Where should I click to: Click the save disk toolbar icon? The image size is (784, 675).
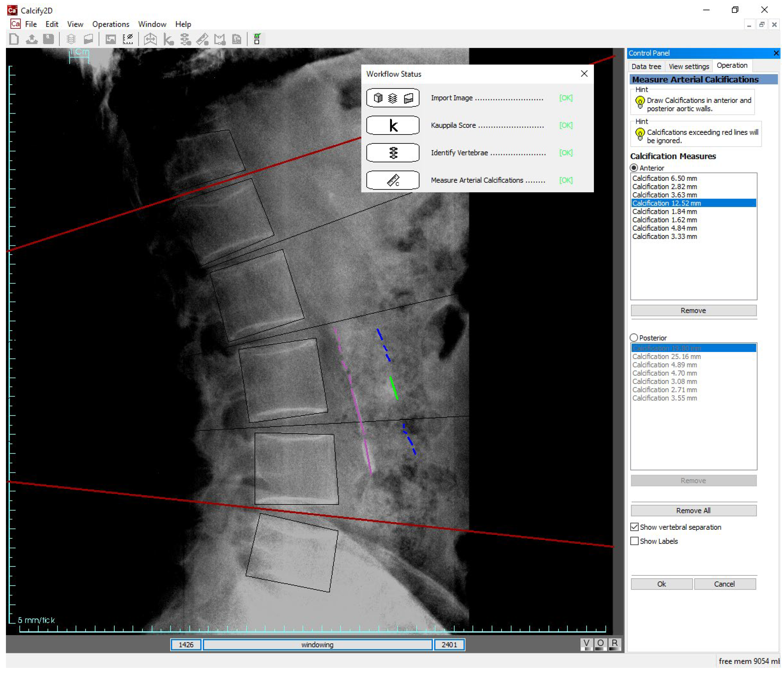(x=49, y=39)
